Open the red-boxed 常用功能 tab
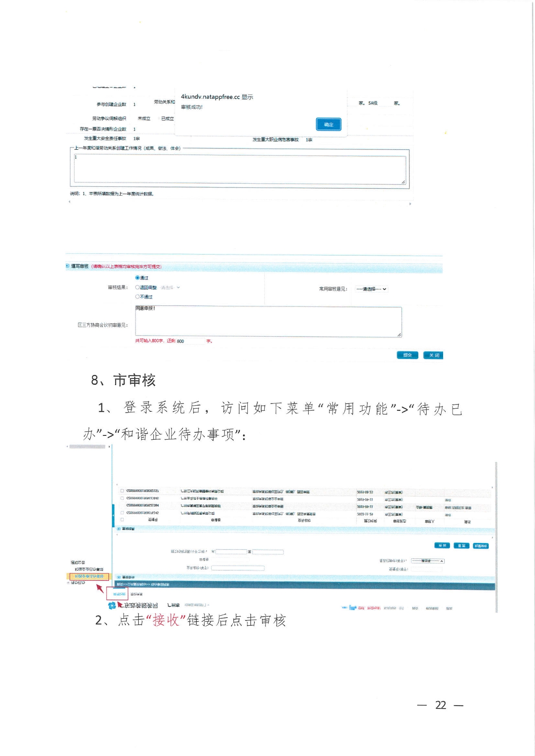The width and height of the screenshot is (535, 756). coord(117,594)
